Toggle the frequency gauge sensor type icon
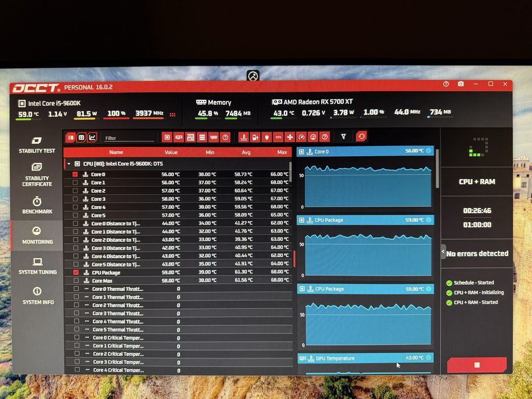The height and width of the screenshot is (399, 532). pyautogui.click(x=301, y=137)
